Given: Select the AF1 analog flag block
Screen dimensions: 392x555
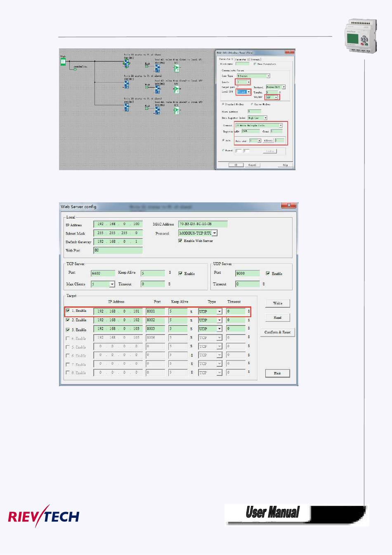Looking at the screenshot, I should (177, 68).
